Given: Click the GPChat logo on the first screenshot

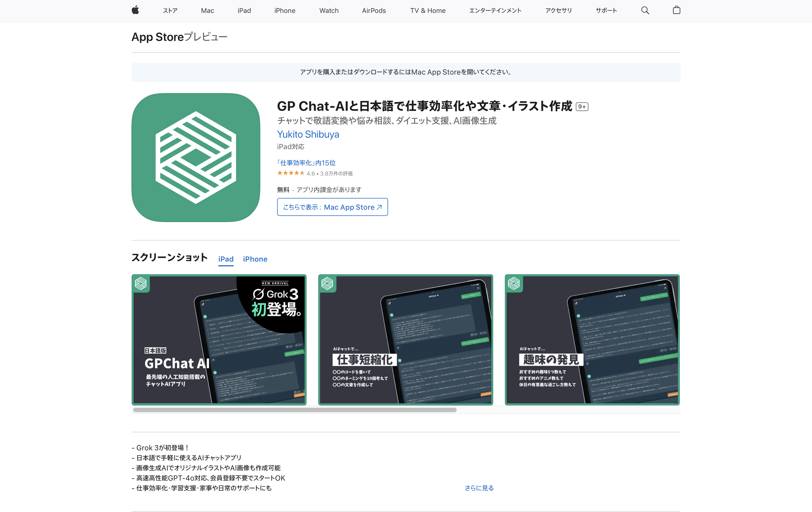Looking at the screenshot, I should click(140, 284).
